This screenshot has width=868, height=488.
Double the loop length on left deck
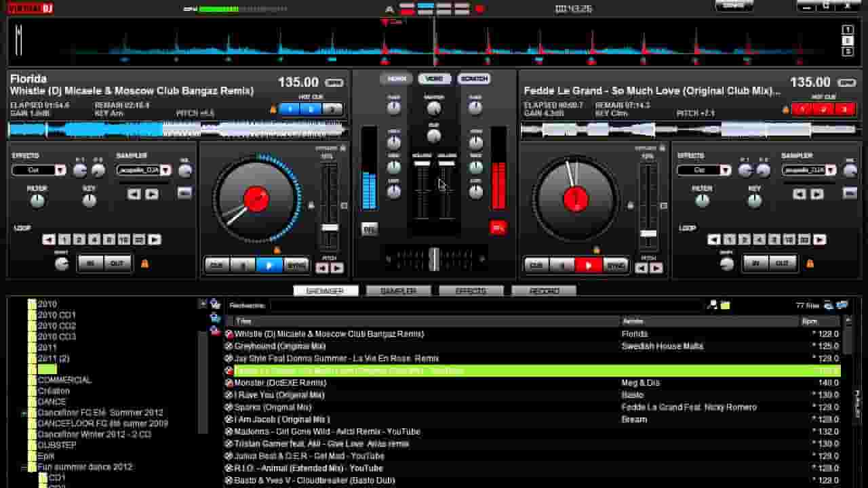tap(155, 239)
